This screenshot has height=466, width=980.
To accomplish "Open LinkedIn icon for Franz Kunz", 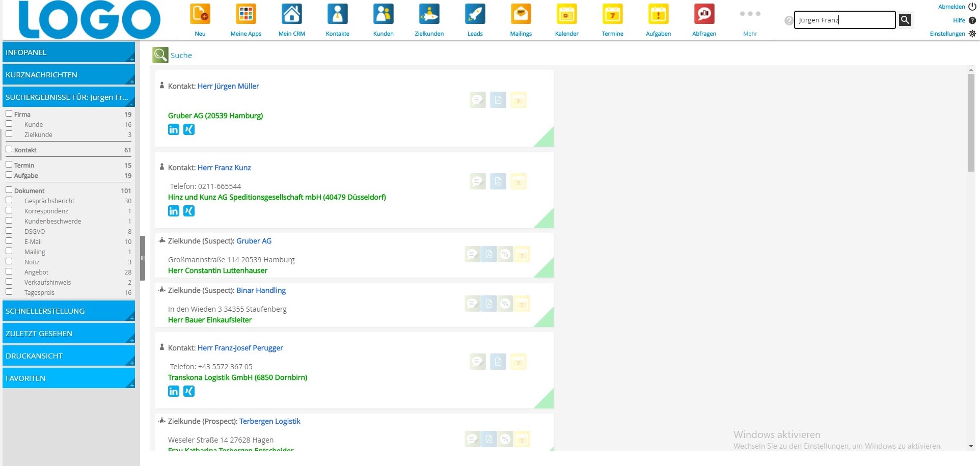I will [174, 211].
